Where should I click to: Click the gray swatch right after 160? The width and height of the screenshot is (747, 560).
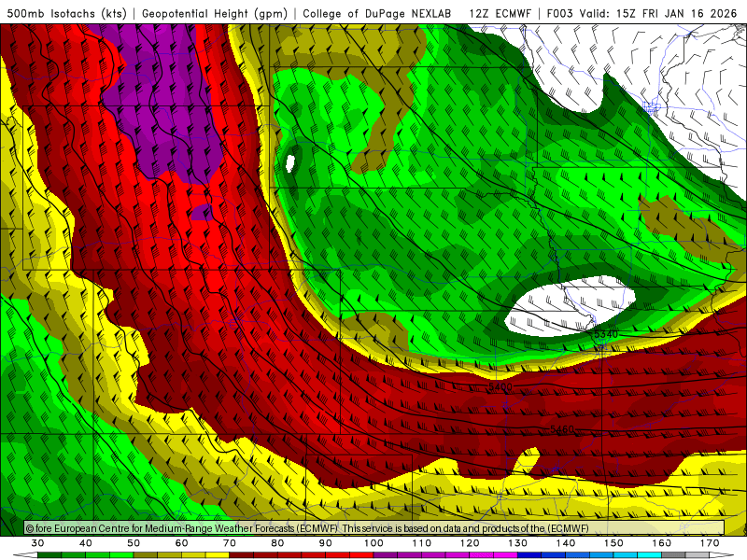tap(673, 555)
